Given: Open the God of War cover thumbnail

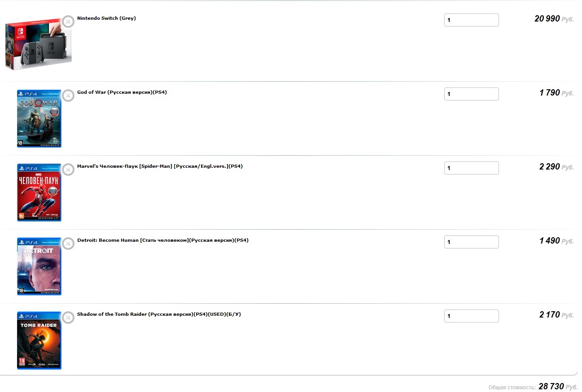Looking at the screenshot, I should 39,119.
